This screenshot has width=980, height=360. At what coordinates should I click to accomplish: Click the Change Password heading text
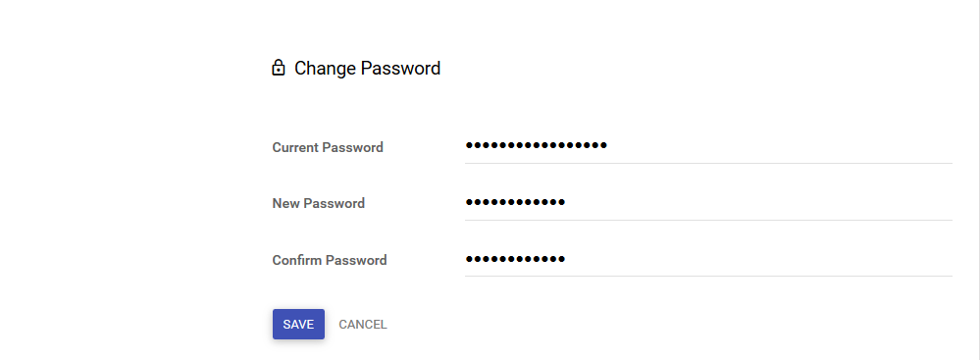(x=368, y=68)
